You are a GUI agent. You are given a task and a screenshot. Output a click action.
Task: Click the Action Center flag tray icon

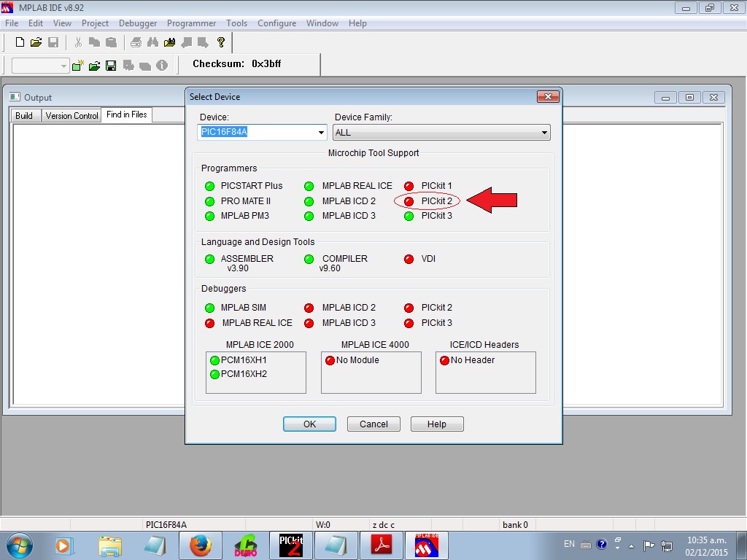(649, 545)
